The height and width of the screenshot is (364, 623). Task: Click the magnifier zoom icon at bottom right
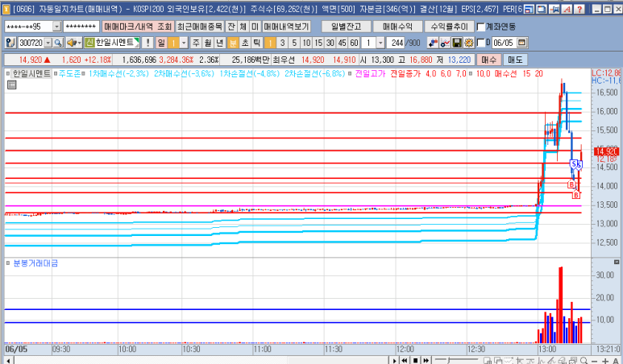(x=584, y=361)
